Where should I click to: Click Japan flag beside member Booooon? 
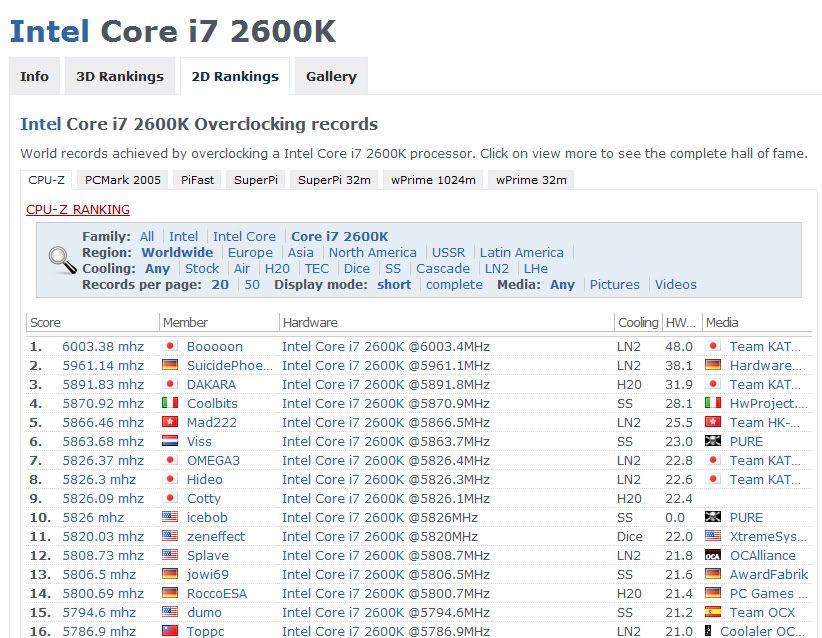click(169, 347)
